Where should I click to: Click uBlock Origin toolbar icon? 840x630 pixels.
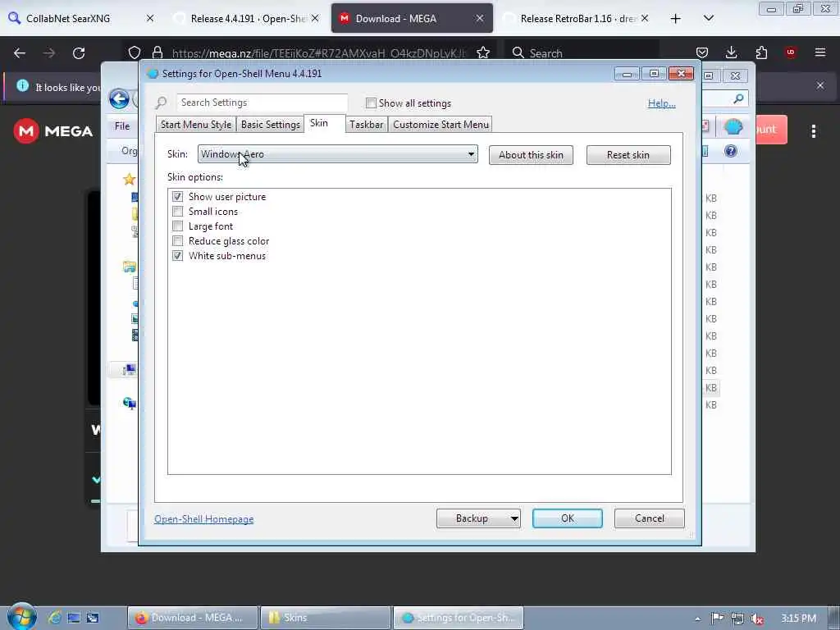[790, 52]
